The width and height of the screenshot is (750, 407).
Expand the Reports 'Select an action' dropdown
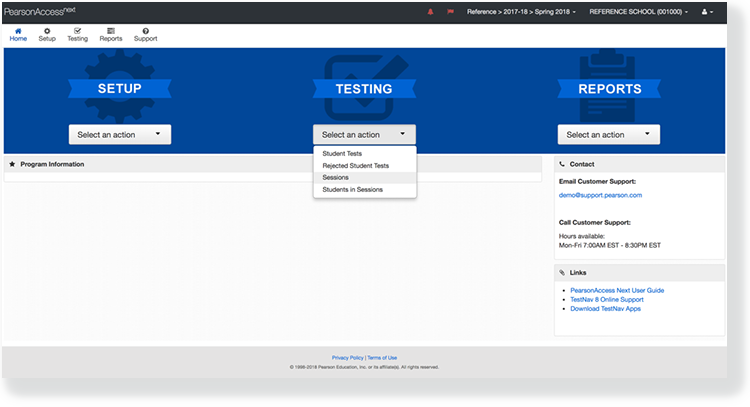click(608, 134)
